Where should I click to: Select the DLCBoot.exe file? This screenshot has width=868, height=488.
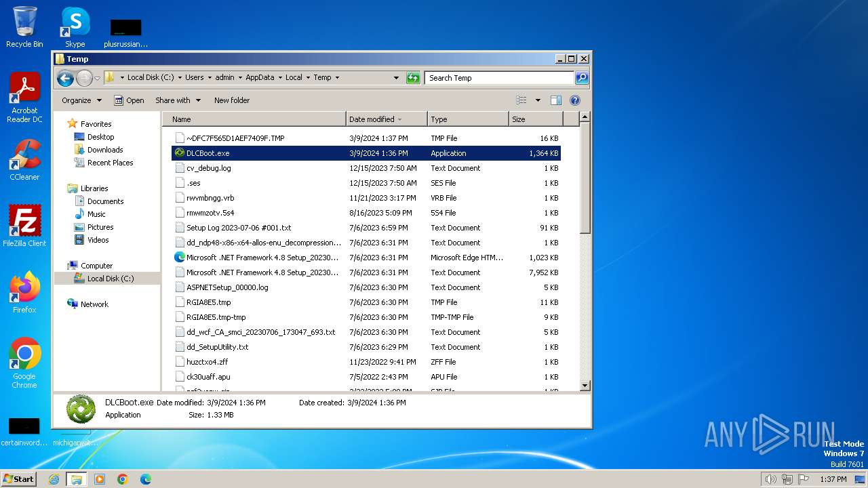pos(366,153)
